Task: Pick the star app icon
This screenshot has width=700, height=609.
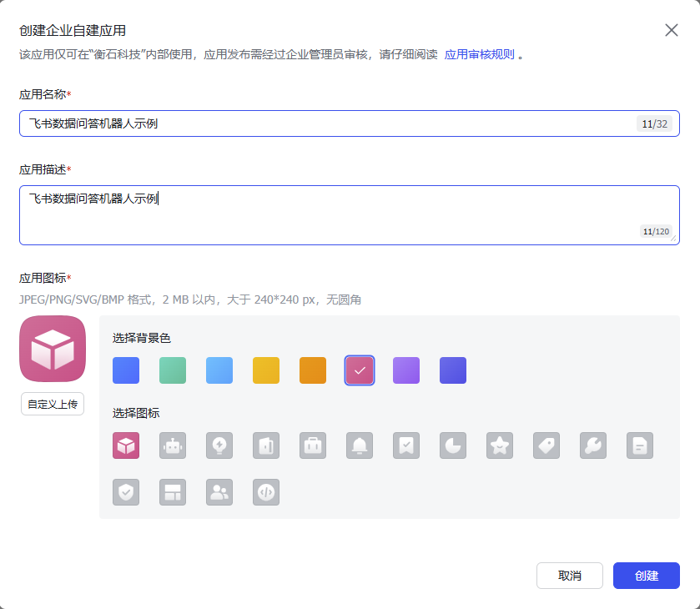Action: point(500,445)
